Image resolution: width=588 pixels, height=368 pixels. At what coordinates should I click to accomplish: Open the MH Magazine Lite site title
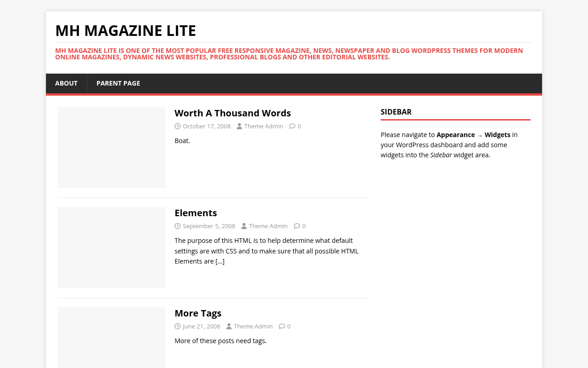pos(125,30)
